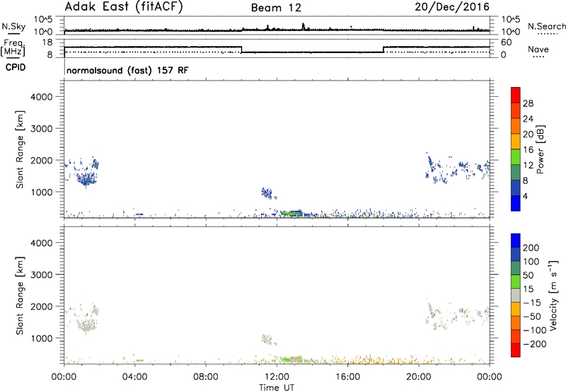Click the '-15' label on Velocity colorbar

[533, 303]
